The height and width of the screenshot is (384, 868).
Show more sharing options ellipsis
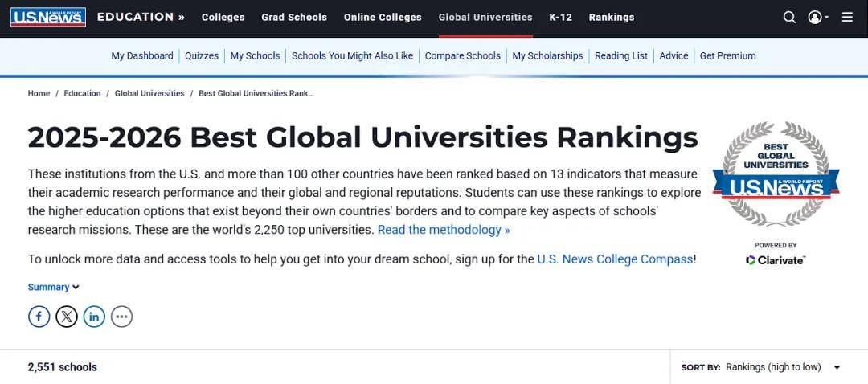coord(121,317)
